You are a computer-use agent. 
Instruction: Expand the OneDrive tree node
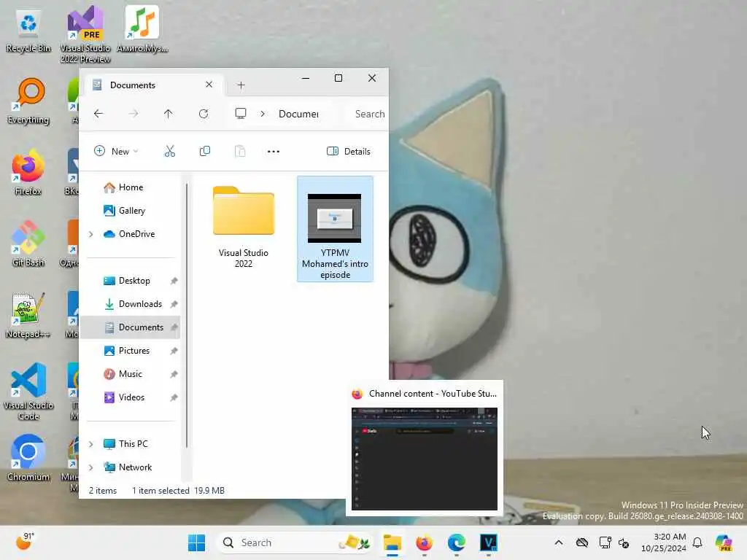pyautogui.click(x=91, y=234)
